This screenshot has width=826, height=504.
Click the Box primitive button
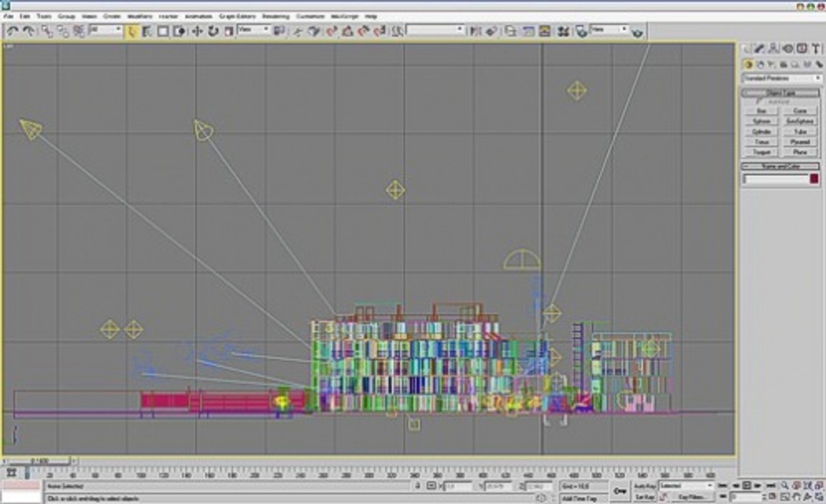(762, 111)
